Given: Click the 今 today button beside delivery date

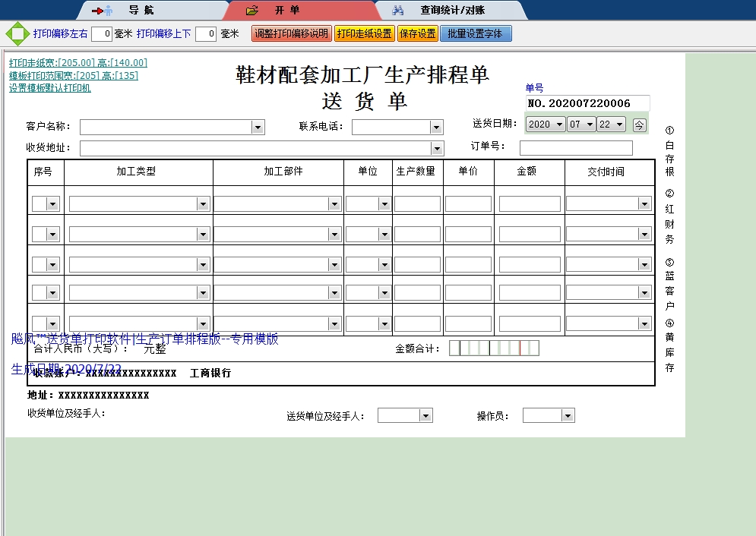Looking at the screenshot, I should pyautogui.click(x=639, y=125).
